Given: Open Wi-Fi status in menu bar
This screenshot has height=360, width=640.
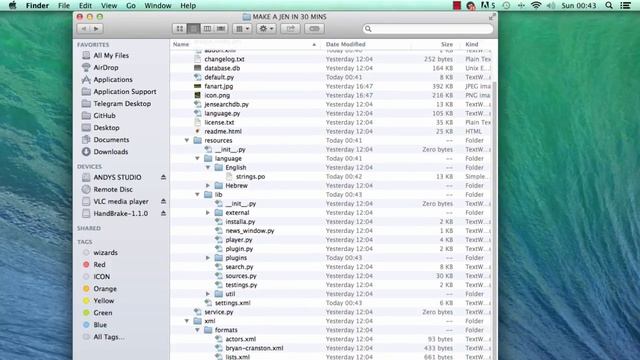Looking at the screenshot, I should coord(536,6).
